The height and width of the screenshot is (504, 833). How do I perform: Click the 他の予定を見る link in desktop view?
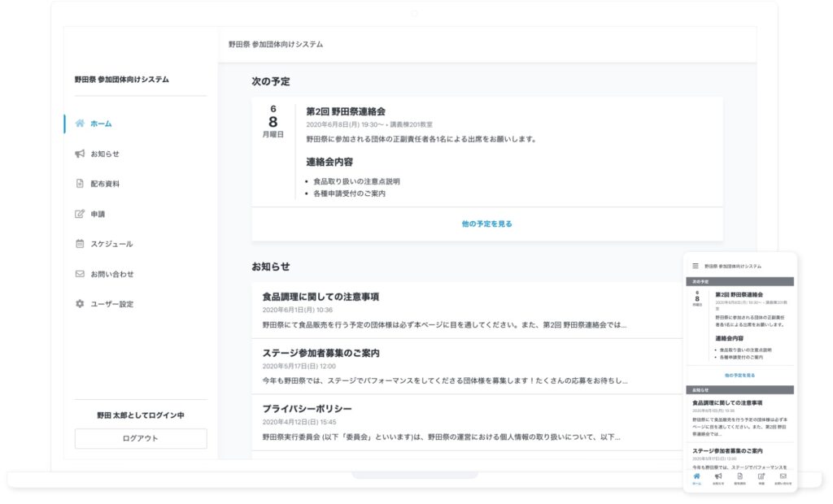(486, 224)
